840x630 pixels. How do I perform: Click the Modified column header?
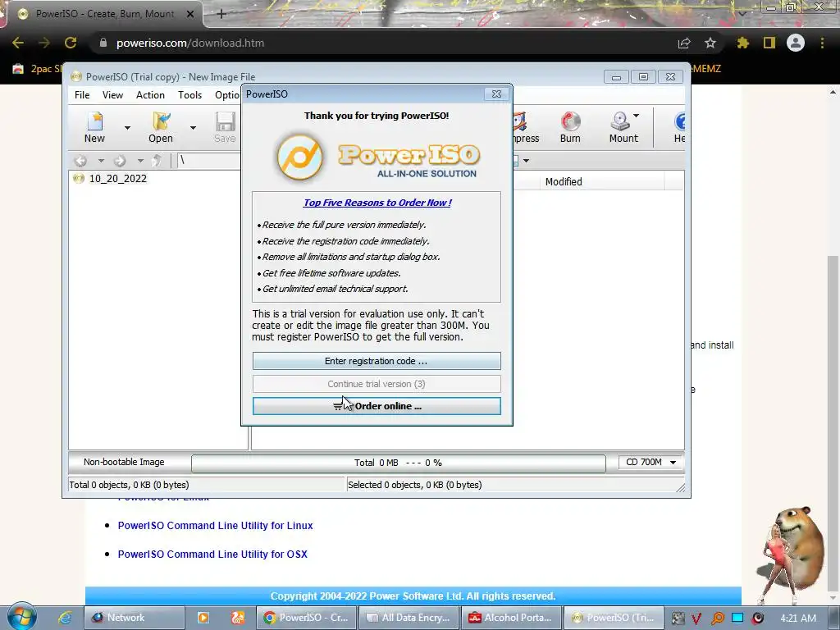coord(564,181)
